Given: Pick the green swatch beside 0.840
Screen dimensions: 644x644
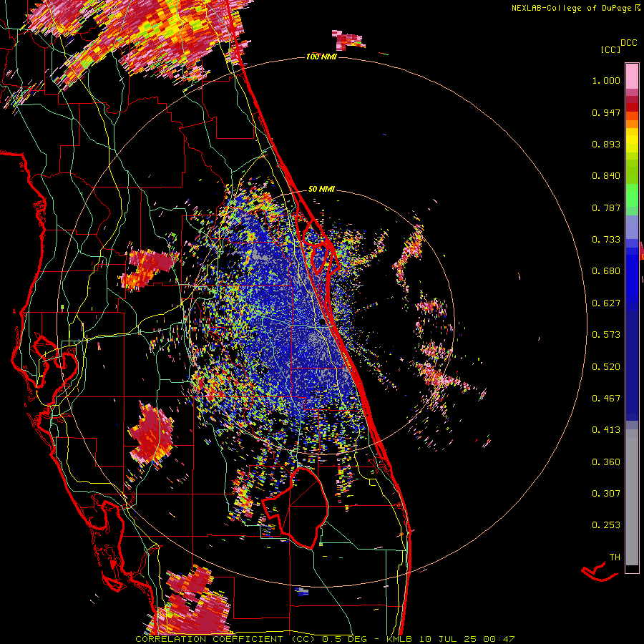Looking at the screenshot, I should pos(632,175).
